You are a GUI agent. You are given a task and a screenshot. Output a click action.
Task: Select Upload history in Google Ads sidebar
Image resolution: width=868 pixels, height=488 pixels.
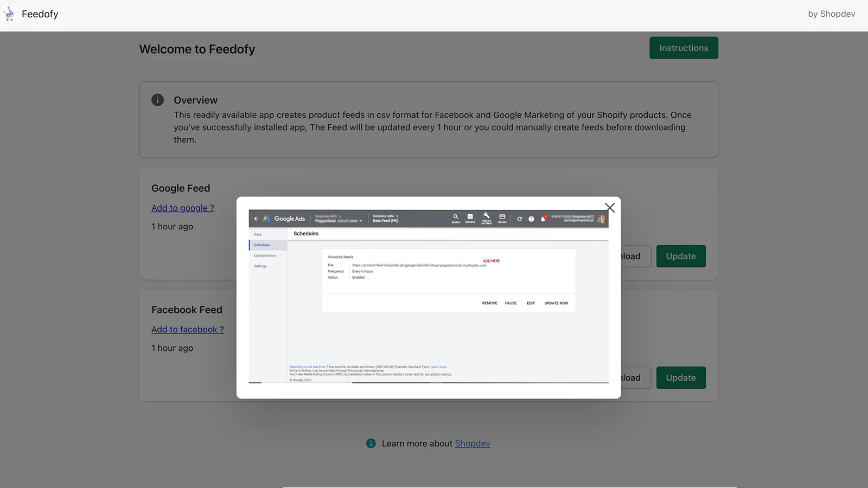(265, 255)
